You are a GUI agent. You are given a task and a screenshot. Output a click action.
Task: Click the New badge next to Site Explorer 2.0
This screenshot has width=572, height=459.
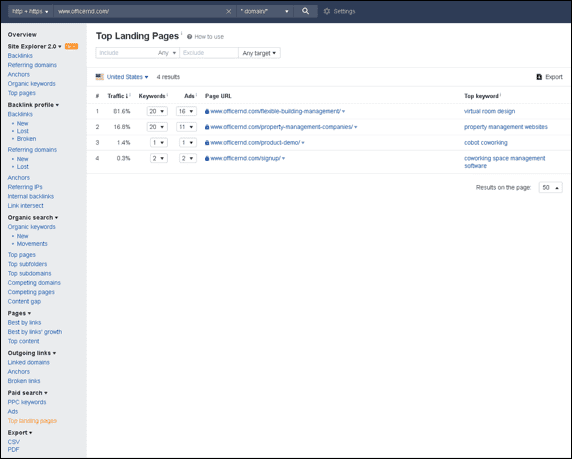tap(71, 46)
